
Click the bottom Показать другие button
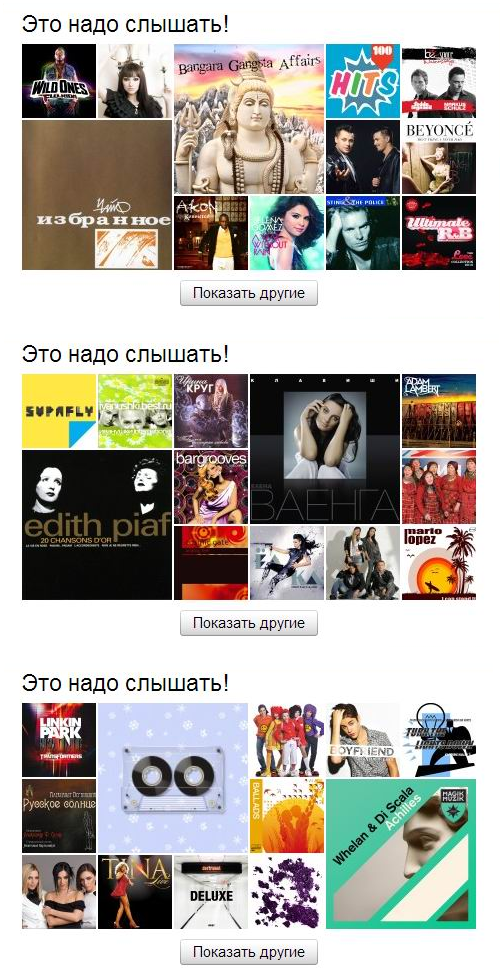[x=249, y=952]
